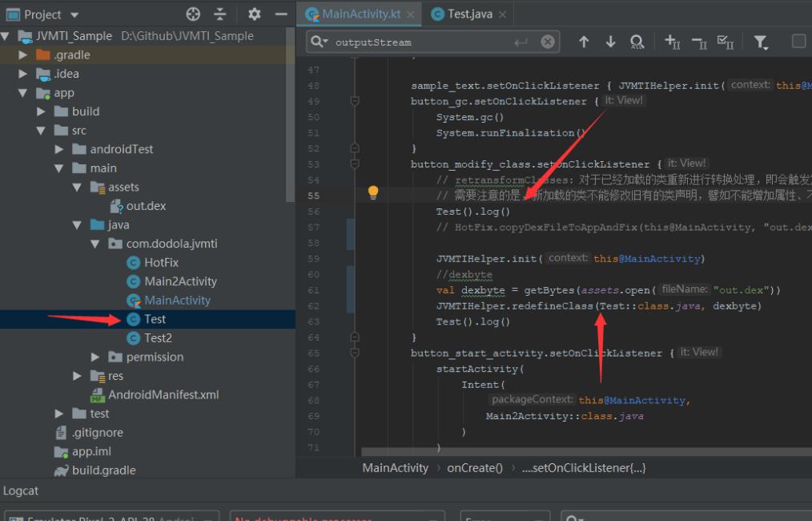This screenshot has width=812, height=521.
Task: Click fold marker at line 49
Action: click(355, 100)
